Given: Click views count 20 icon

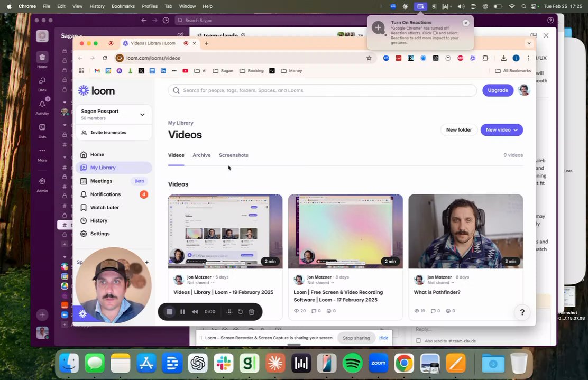Looking at the screenshot, I should click(296, 311).
